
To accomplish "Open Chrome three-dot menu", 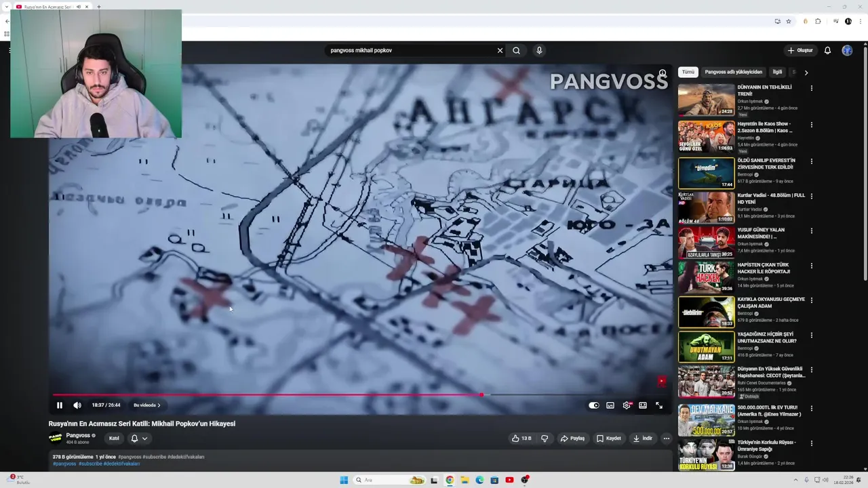I will point(860,21).
